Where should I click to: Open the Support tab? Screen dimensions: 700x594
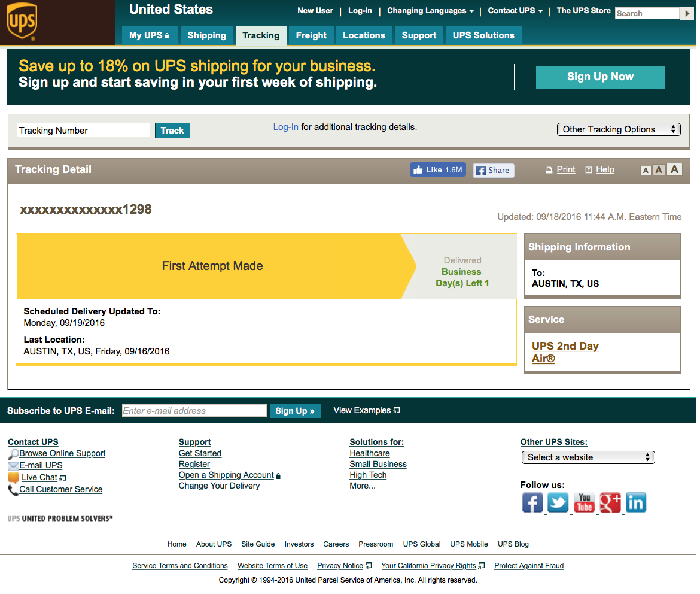419,35
